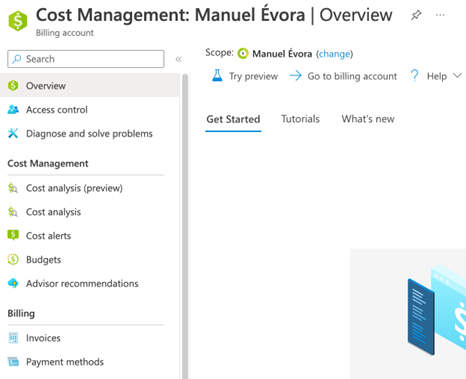
Task: Click the Search input field
Action: tap(86, 59)
